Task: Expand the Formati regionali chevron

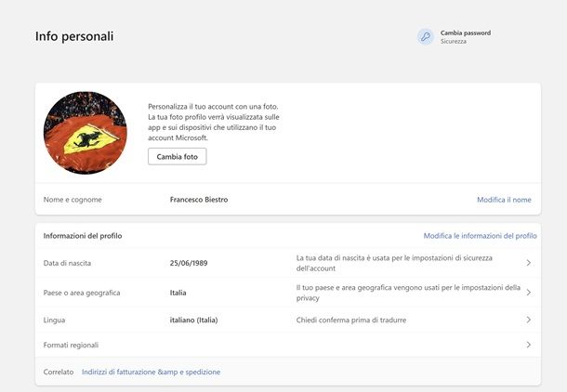Action: (x=528, y=345)
